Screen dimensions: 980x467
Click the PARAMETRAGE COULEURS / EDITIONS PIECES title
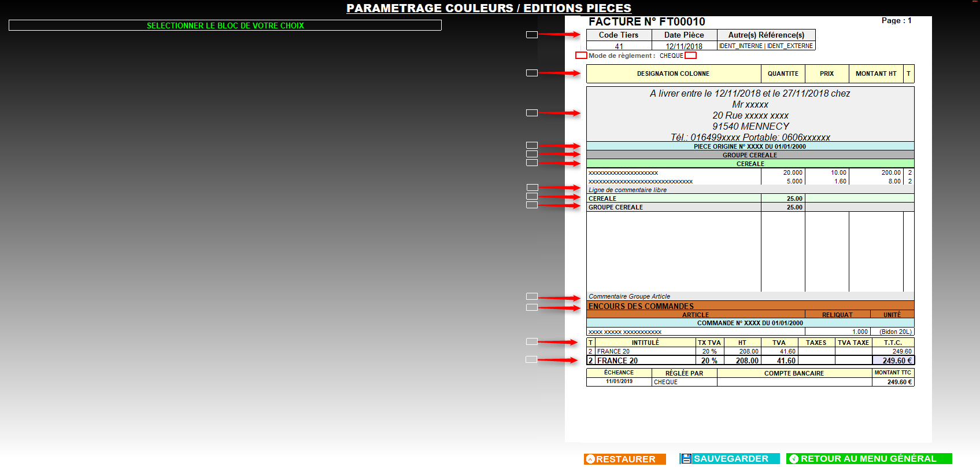point(489,8)
